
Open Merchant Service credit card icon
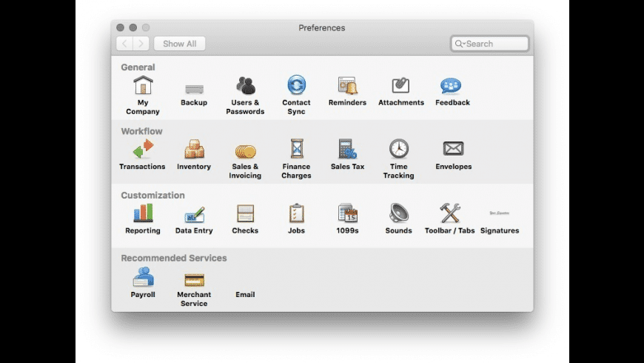pos(194,280)
